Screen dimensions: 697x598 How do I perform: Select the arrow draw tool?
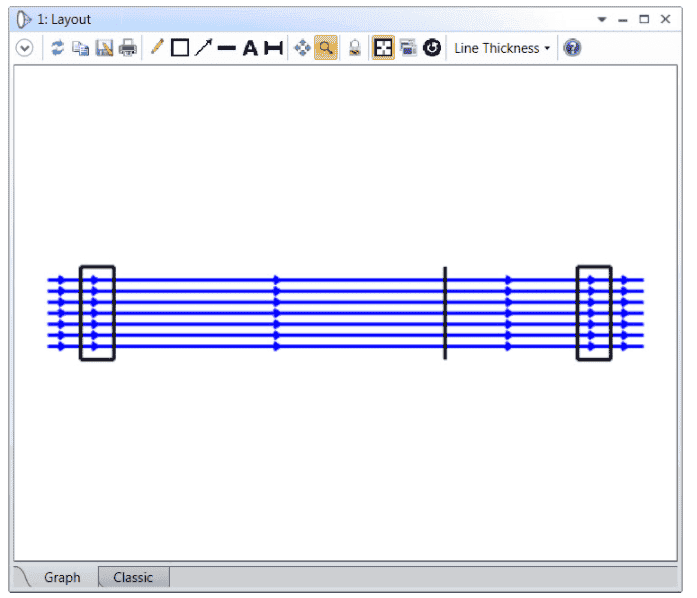coord(204,48)
